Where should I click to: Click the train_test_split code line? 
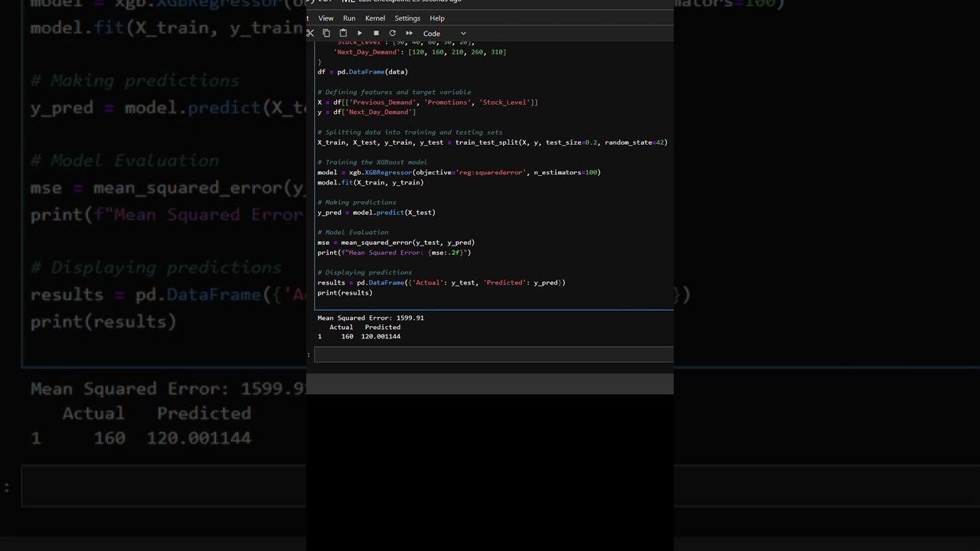492,142
